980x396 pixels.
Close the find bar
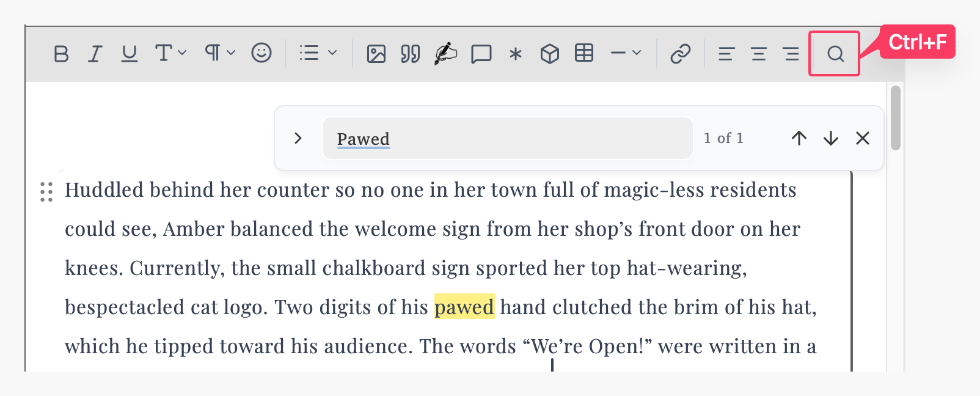pos(863,138)
